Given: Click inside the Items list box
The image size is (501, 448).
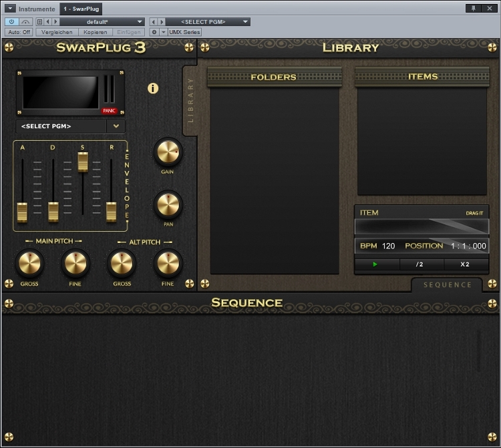Looking at the screenshot, I should [422, 142].
